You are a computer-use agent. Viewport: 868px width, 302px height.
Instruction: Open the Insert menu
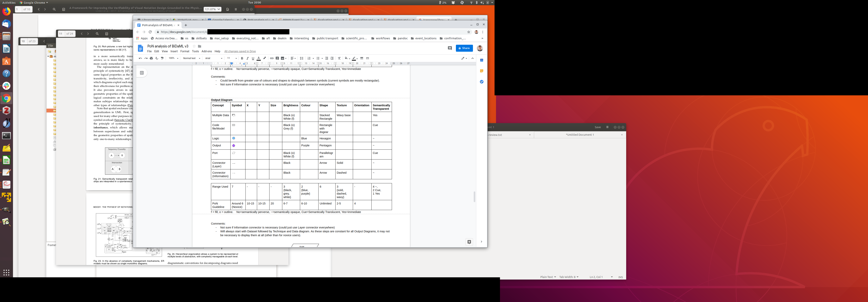pyautogui.click(x=174, y=51)
